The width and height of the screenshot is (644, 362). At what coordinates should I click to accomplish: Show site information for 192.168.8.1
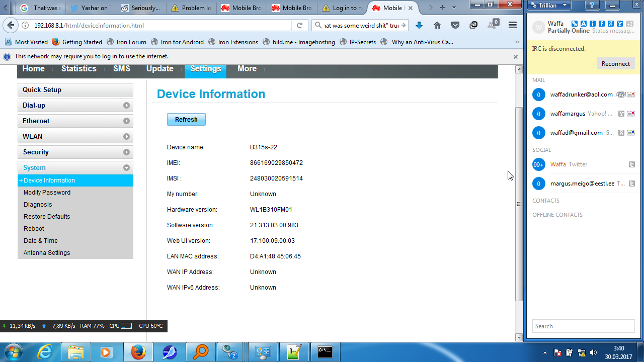26,25
